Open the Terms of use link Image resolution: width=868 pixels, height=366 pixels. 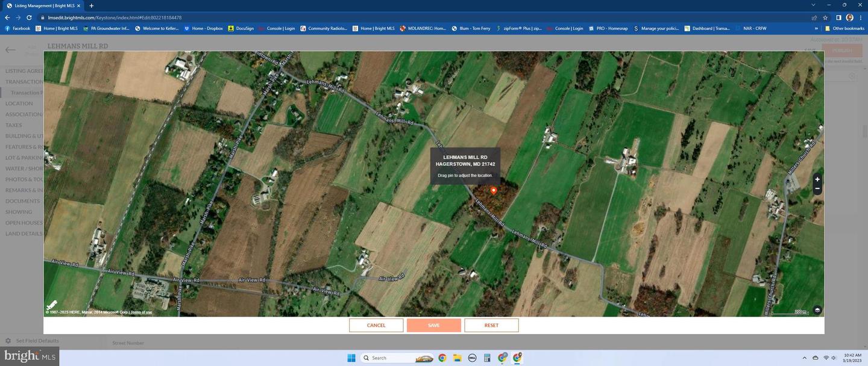(x=142, y=312)
